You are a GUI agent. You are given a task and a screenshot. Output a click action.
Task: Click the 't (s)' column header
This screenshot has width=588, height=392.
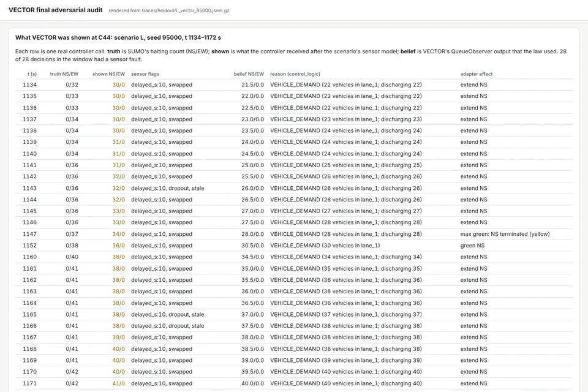[x=32, y=74]
